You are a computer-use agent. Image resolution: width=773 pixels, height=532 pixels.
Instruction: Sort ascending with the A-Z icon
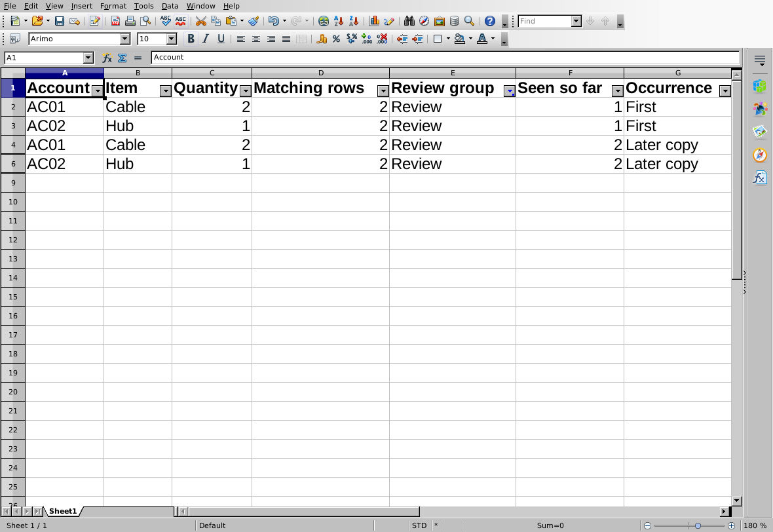click(x=339, y=21)
